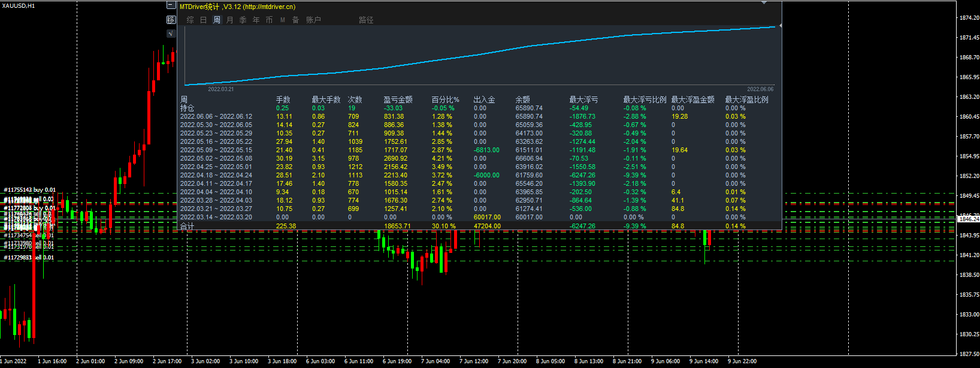Select week row 2022.04.11 ~ 2022.04.17
Viewport: 980px width, 368px height.
(216, 183)
